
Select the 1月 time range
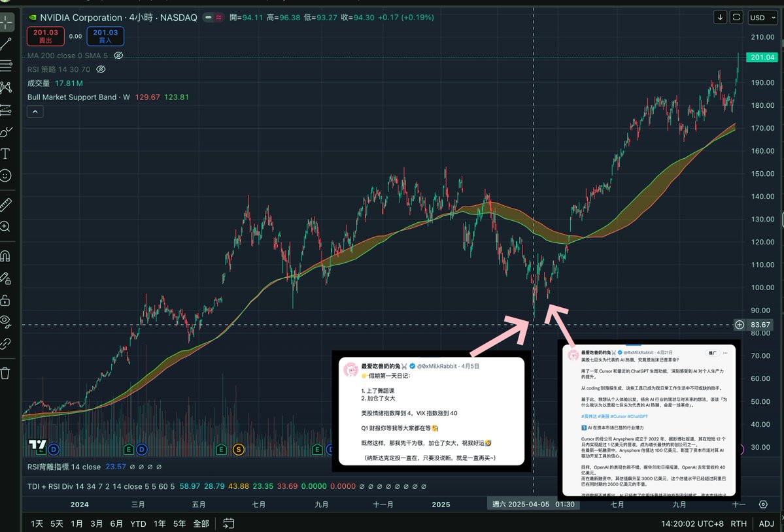coord(77,524)
